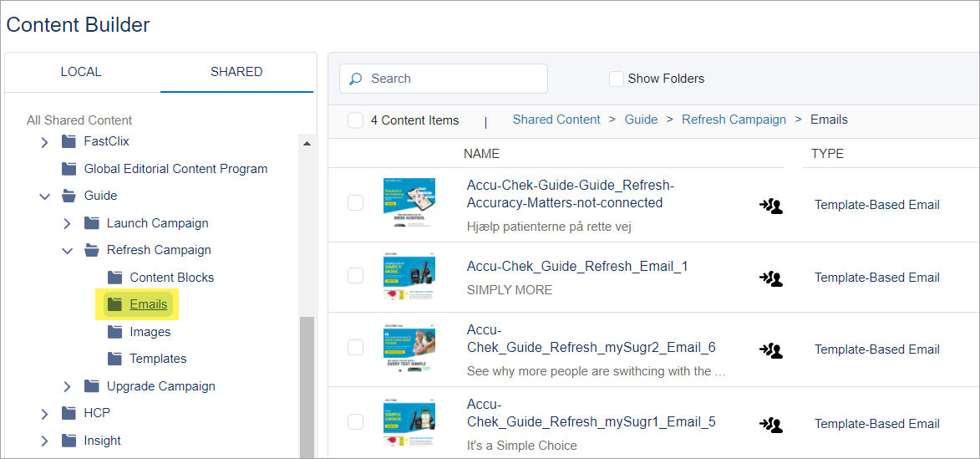The height and width of the screenshot is (459, 980).
Task: Click thumbnail of Accuracy-Matters-not-connected email
Action: pos(409,202)
